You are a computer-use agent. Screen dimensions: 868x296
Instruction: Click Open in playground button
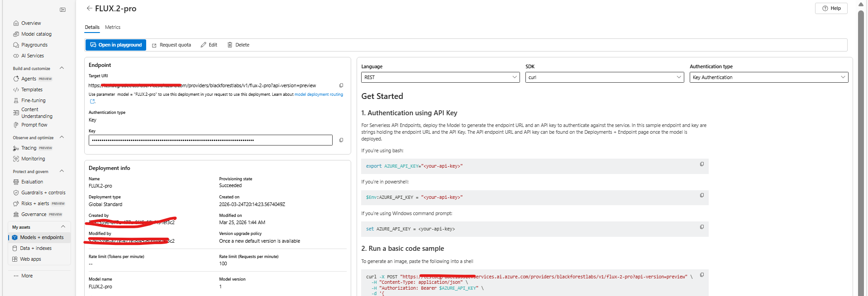click(116, 45)
